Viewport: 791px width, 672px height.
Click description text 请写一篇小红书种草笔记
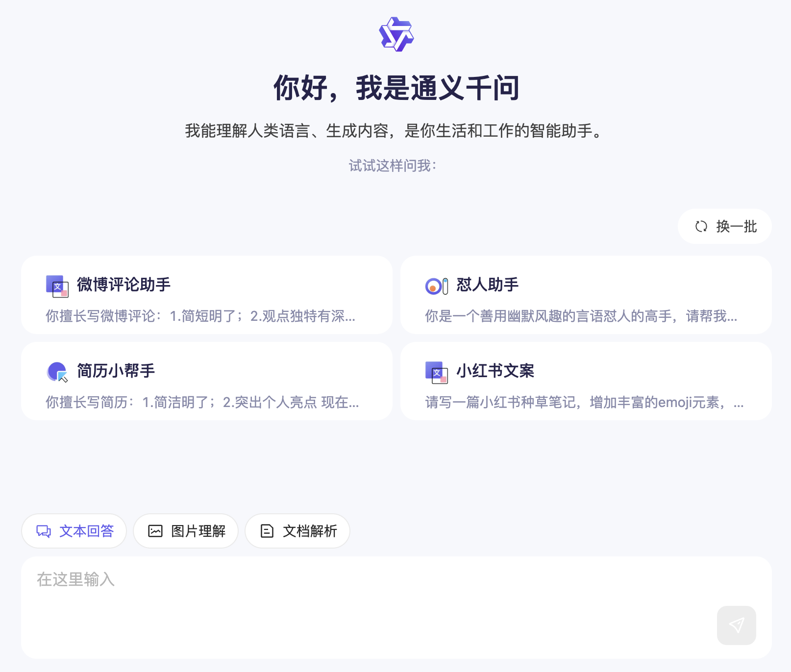click(x=584, y=403)
